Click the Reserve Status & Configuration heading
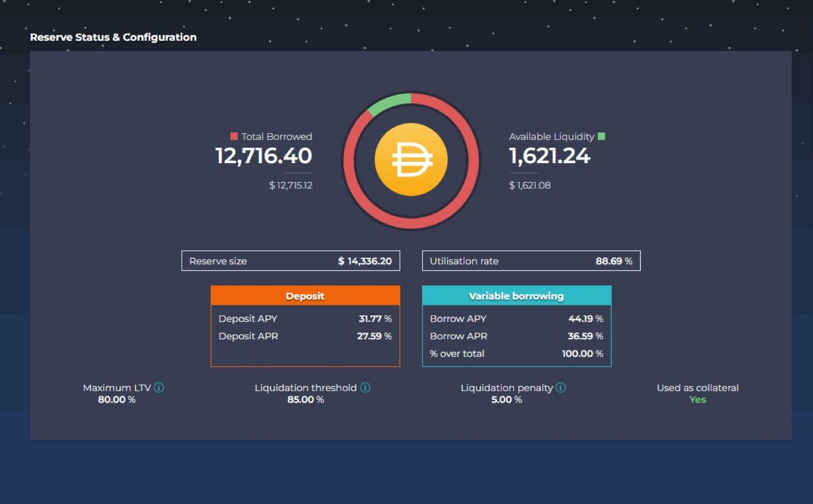The width and height of the screenshot is (813, 504). click(x=113, y=37)
